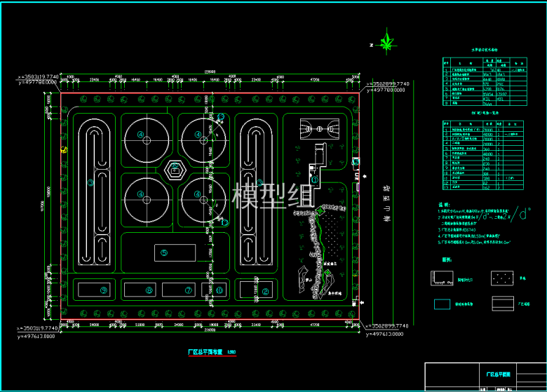Select the wall and gate legend symbol

(442, 278)
